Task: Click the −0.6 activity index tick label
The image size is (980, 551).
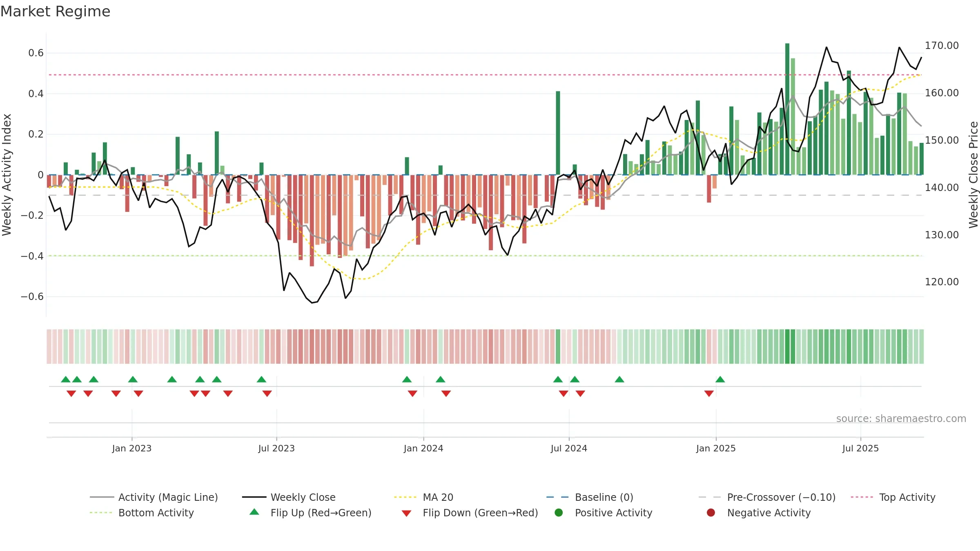Action: [x=32, y=296]
